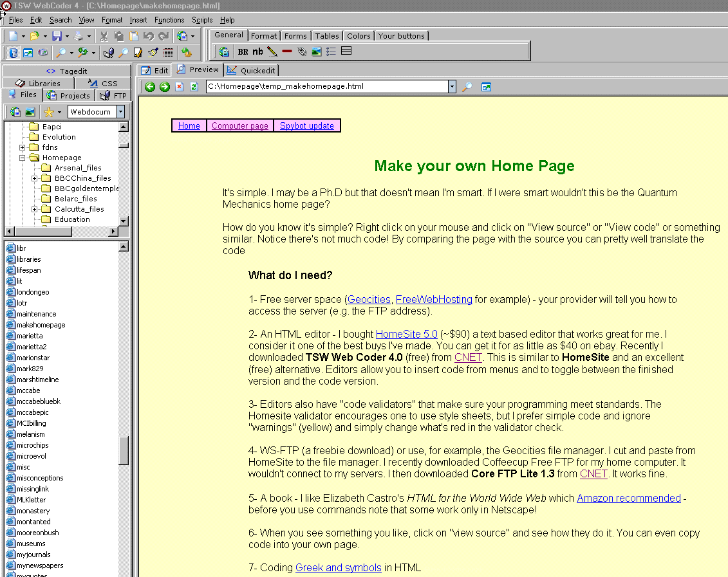Click the insert hyperlink chain icon
This screenshot has height=577, width=728.
(302, 51)
